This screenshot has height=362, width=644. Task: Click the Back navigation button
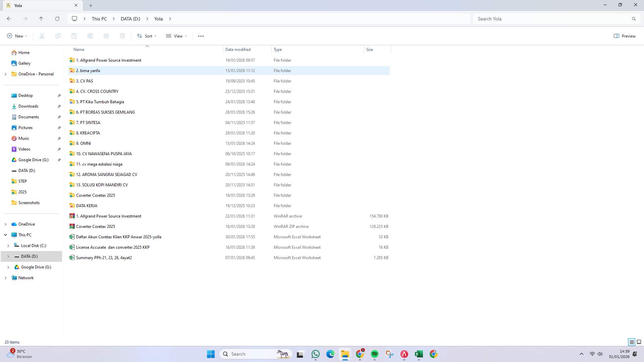tap(9, 19)
